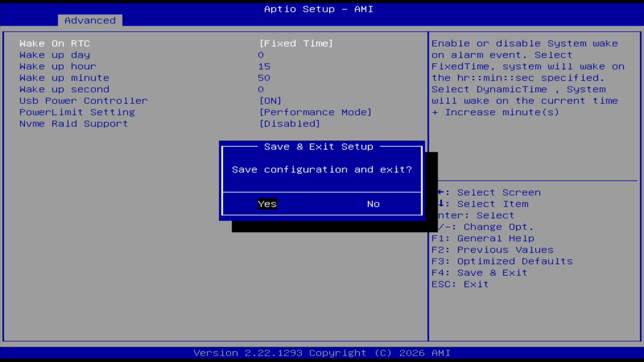This screenshot has width=644, height=362.
Task: Click the Wake up hour label
Action: pyautogui.click(x=58, y=66)
